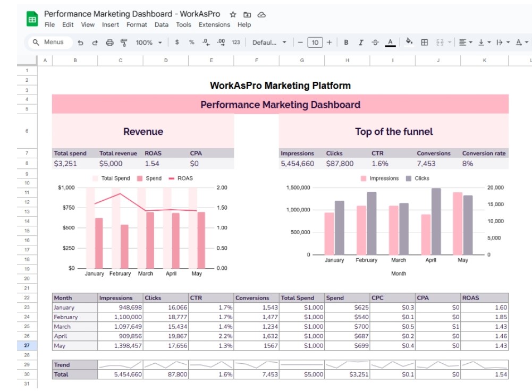Select February impressions 1,100,000 cell

(120, 317)
